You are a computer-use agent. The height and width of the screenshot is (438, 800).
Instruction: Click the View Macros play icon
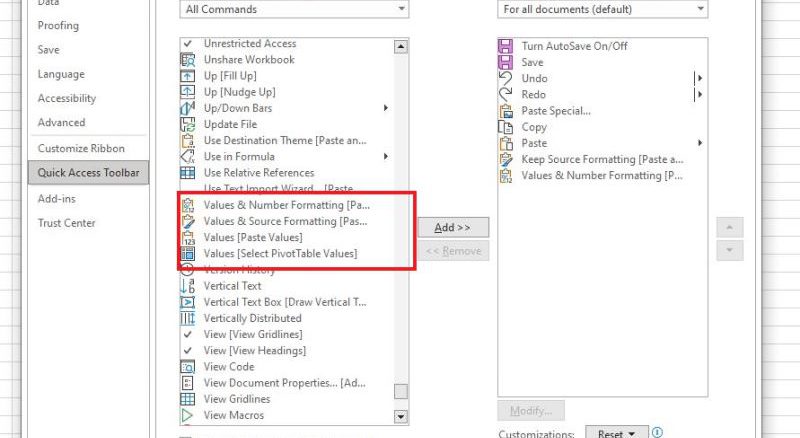click(188, 415)
